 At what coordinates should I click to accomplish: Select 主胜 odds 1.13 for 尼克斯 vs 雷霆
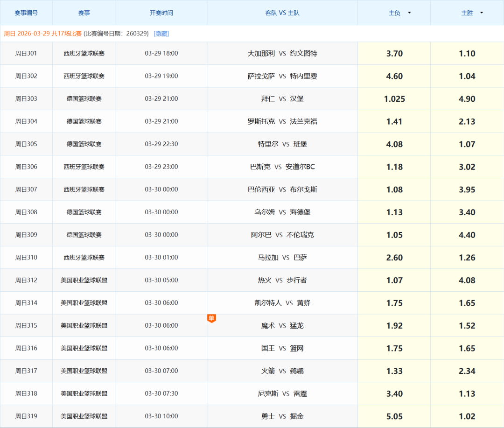coord(467,393)
